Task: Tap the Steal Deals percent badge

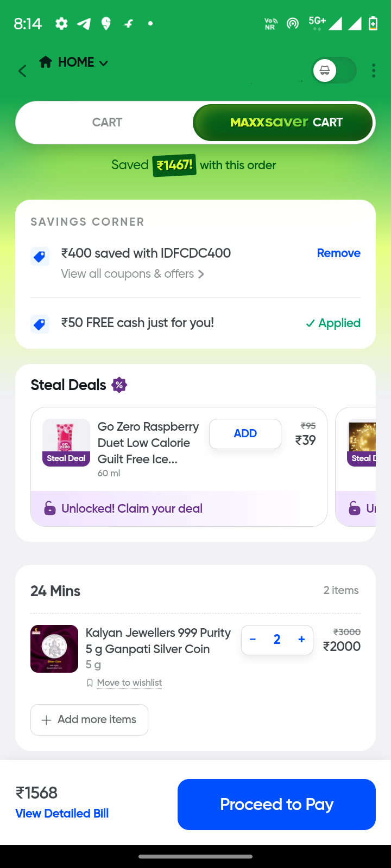Action: click(x=119, y=385)
